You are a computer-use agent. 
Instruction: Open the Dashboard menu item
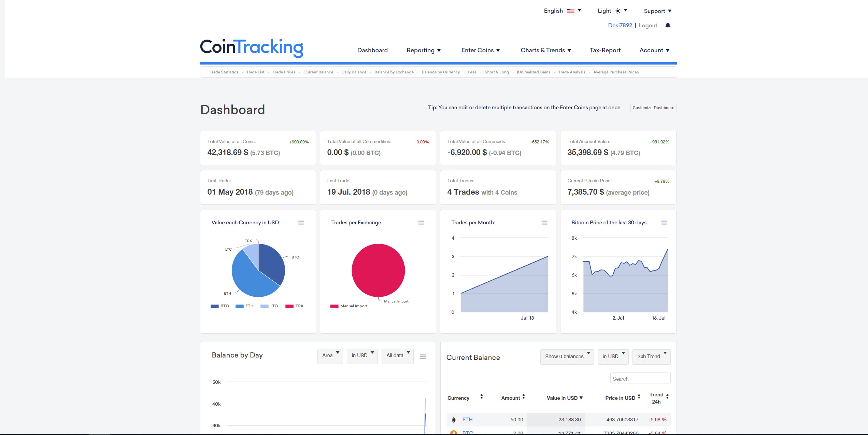tap(372, 50)
